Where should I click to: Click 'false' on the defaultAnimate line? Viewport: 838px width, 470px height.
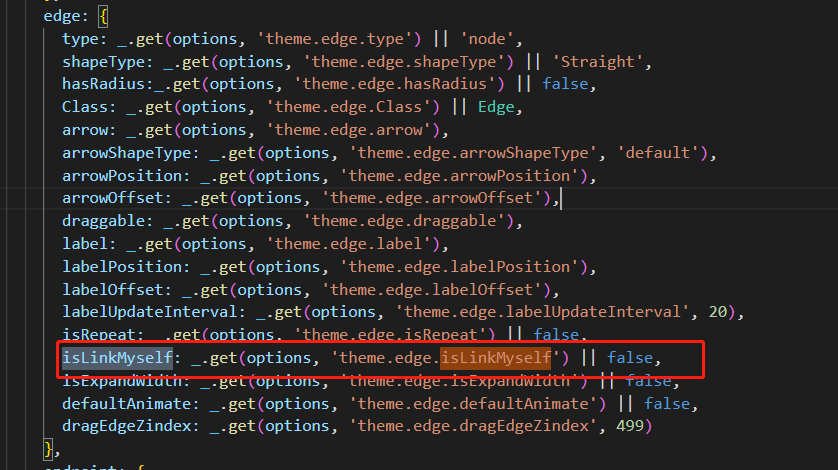point(666,404)
